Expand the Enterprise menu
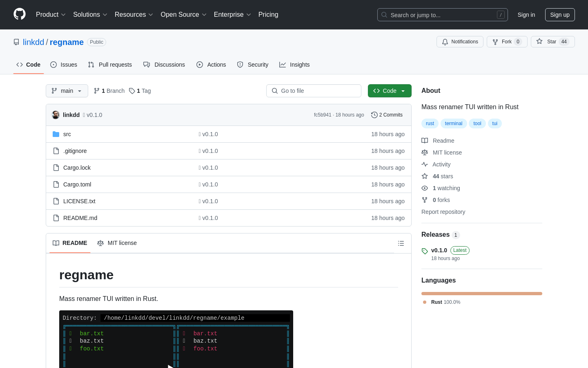 coord(232,15)
